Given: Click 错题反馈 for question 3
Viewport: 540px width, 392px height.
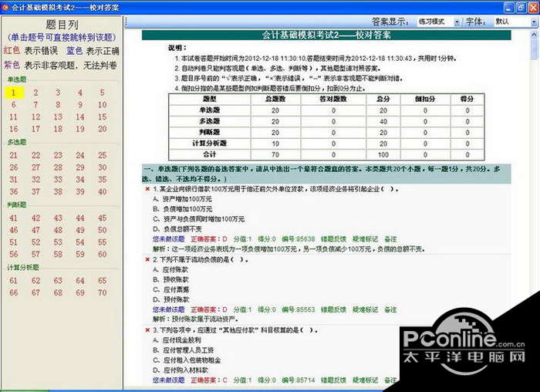Looking at the screenshot, I should [x=333, y=380].
